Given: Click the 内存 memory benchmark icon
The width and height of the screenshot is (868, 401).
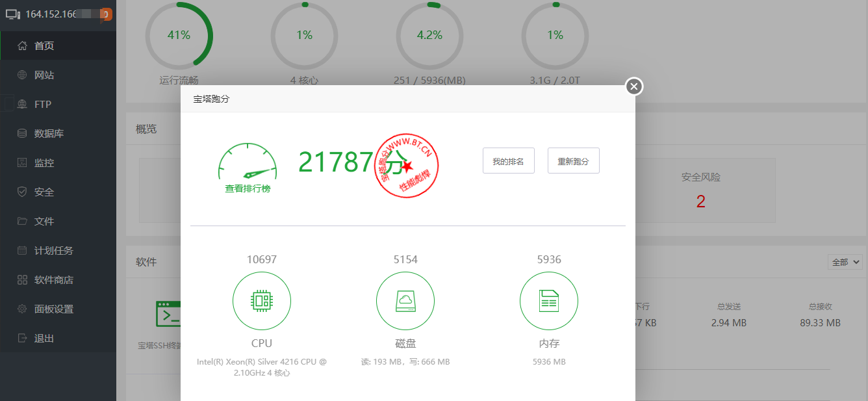Looking at the screenshot, I should pos(549,301).
